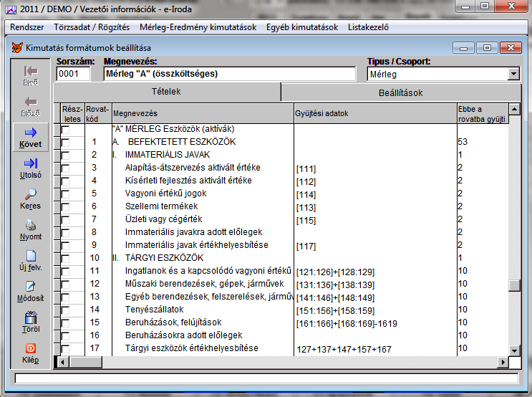
Task: Edit record with the Módosít icon
Action: pyautogui.click(x=30, y=287)
